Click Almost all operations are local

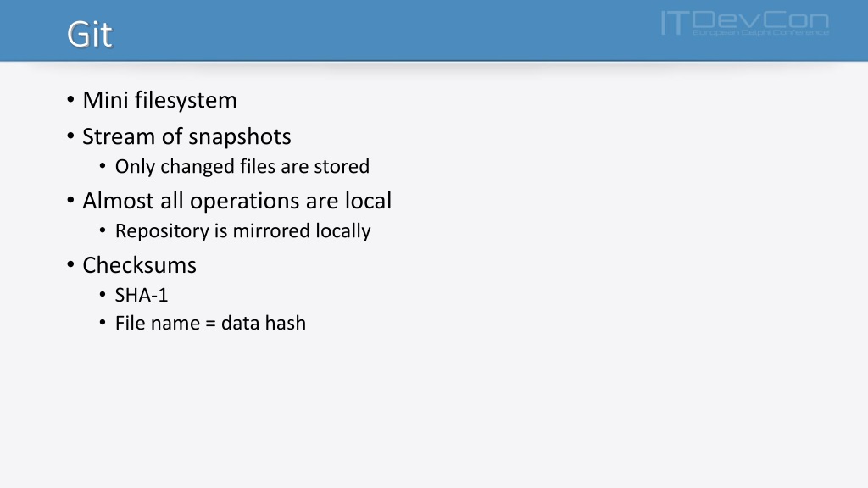(x=237, y=201)
